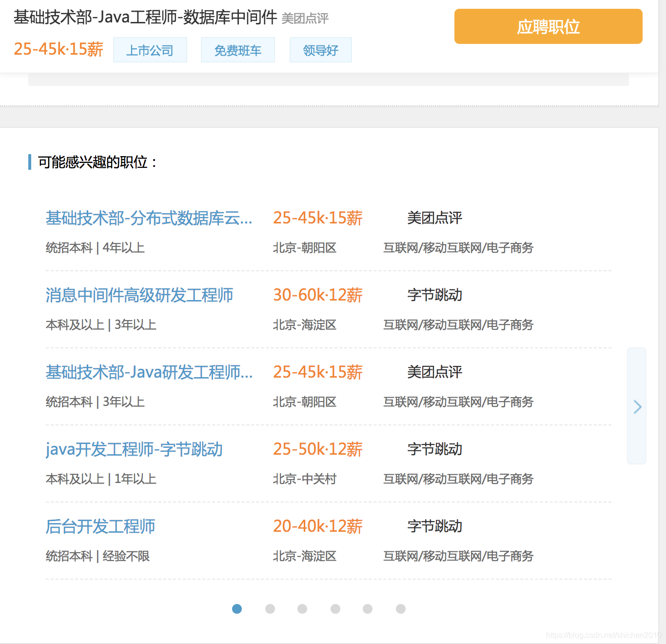Click 本科及以上 | 3年以上 requirement text
This screenshot has width=666, height=644.
(x=101, y=325)
